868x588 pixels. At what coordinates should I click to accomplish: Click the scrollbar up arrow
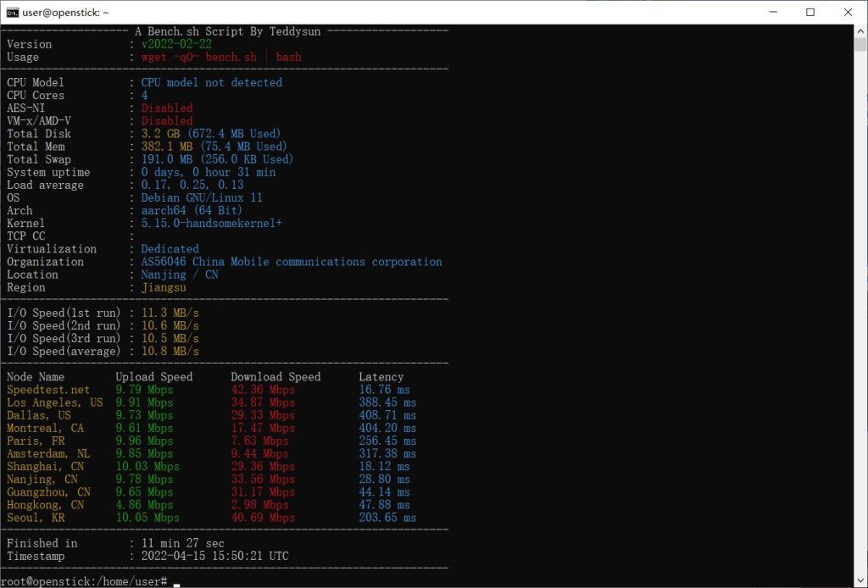click(x=860, y=31)
